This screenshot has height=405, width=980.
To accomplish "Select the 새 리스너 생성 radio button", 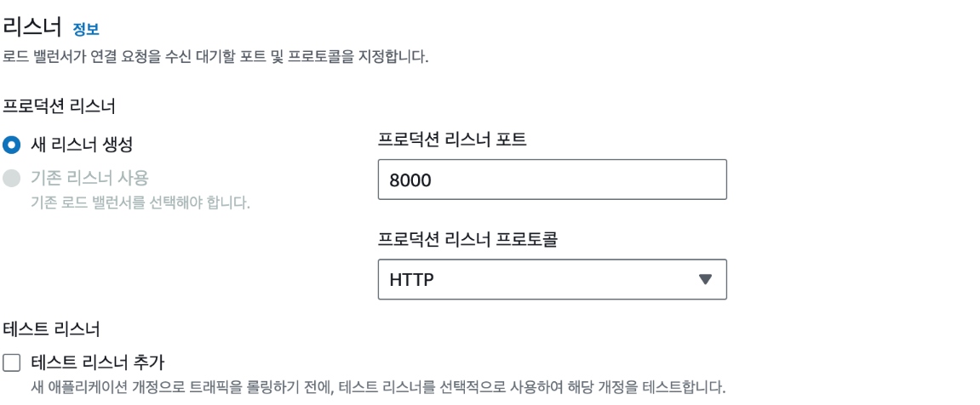I will [12, 145].
